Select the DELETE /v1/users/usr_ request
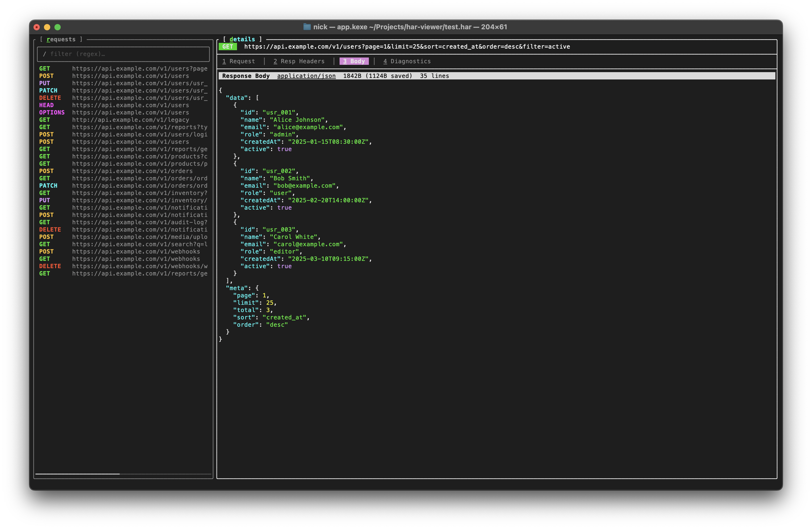 click(x=123, y=98)
